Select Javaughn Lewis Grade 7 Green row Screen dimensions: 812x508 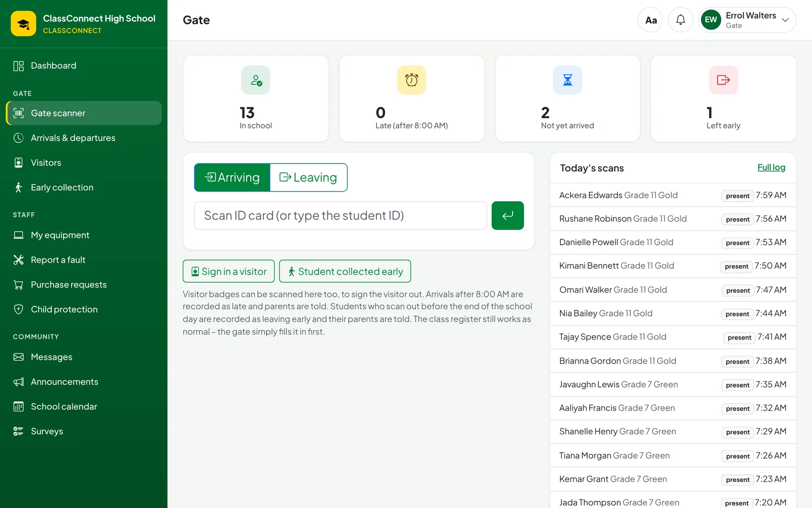tap(672, 385)
